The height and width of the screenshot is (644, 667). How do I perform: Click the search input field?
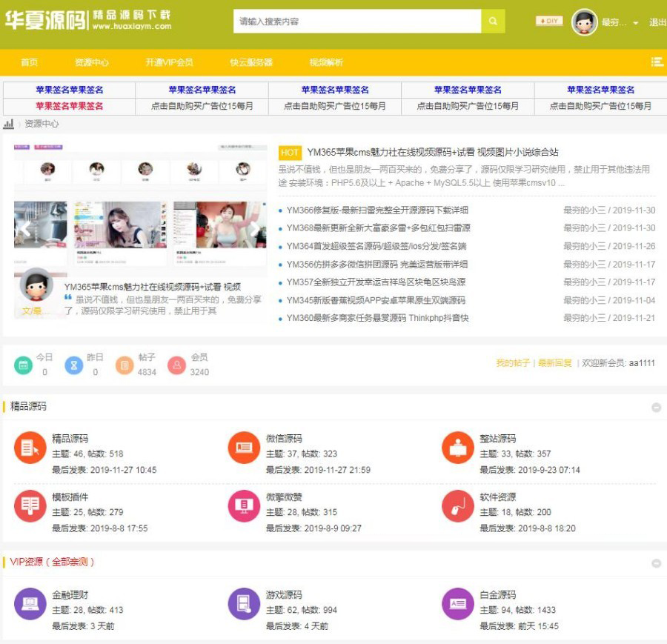pos(357,21)
